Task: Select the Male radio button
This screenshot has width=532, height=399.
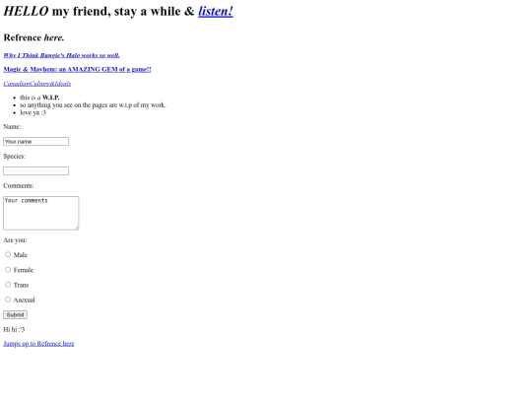Action: (8, 254)
